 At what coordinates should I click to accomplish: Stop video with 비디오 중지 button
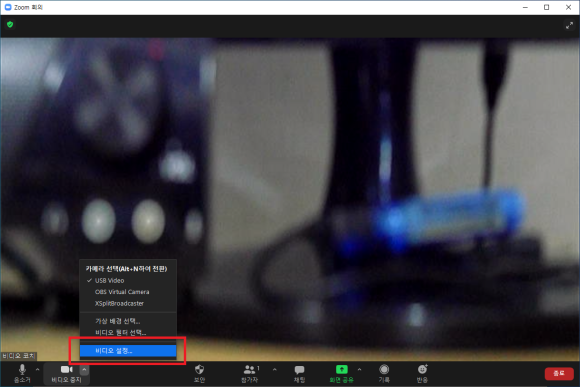66,373
